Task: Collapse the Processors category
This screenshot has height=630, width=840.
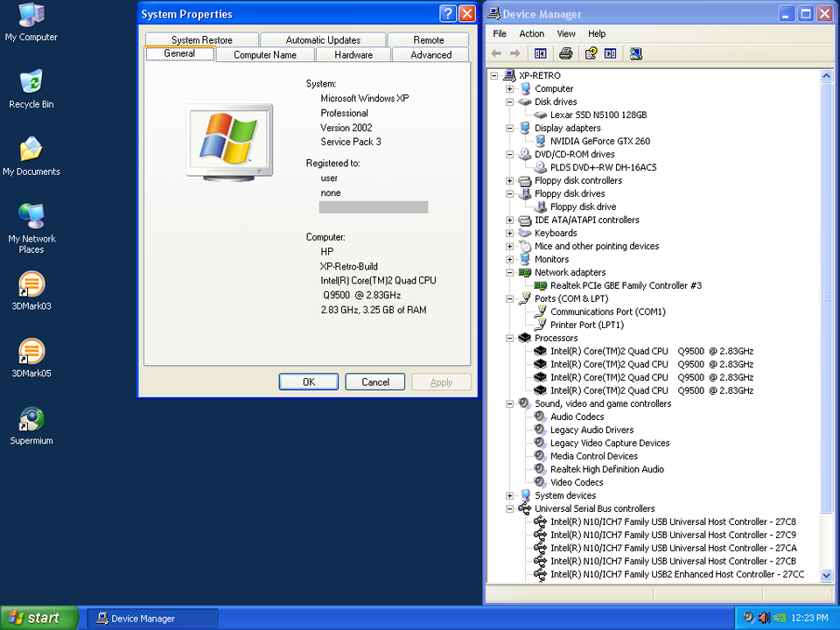Action: point(510,338)
